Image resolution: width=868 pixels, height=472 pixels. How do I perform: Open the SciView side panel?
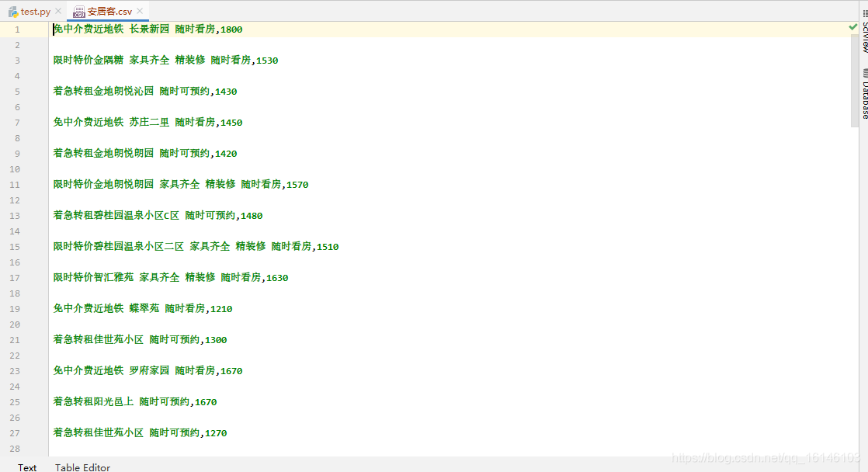[864, 32]
